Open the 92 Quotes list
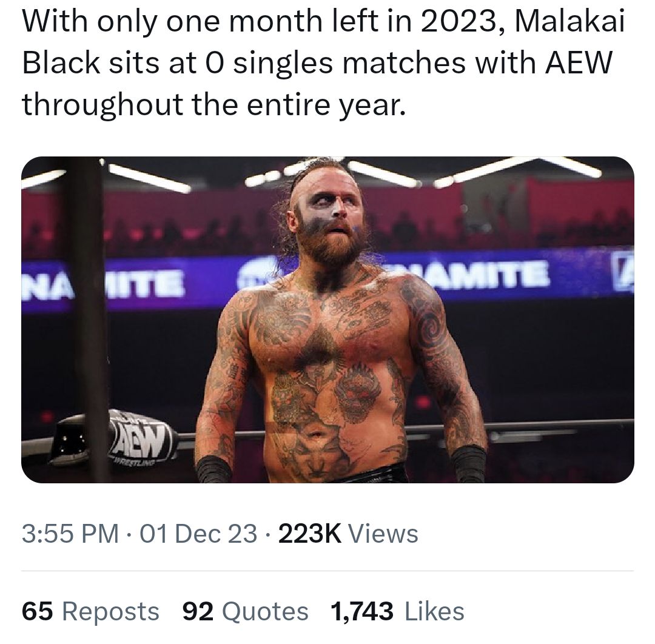The width and height of the screenshot is (655, 644). tap(245, 611)
